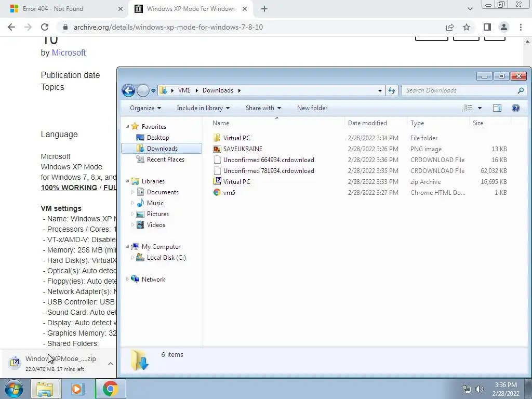Open the Pictures library
Image resolution: width=532 pixels, height=399 pixels.
tap(158, 214)
